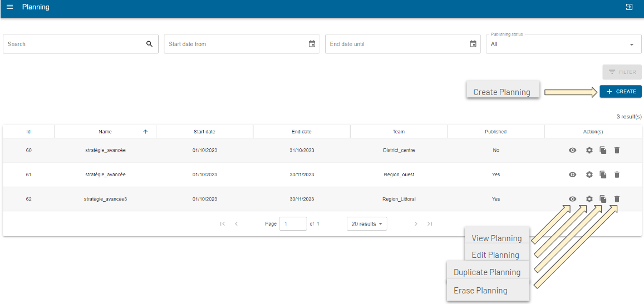The image size is (644, 304).
Task: Select the Region_ouest team cell
Action: point(399,175)
